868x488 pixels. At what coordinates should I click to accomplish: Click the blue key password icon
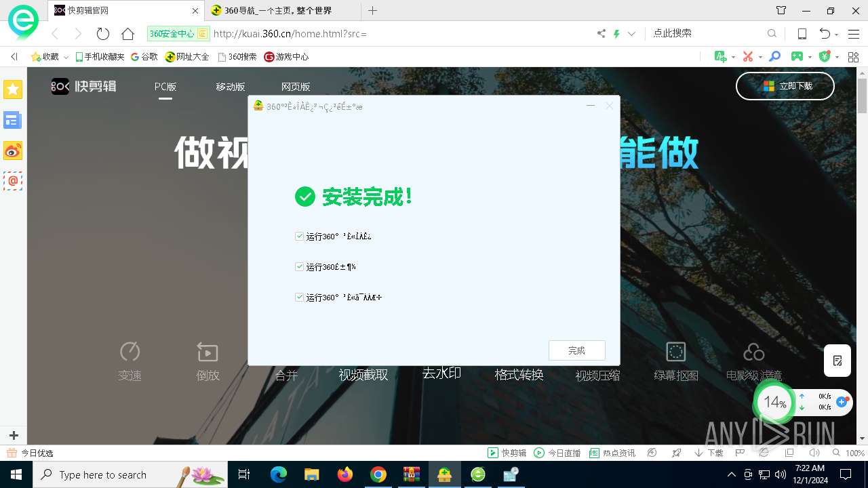click(x=774, y=57)
